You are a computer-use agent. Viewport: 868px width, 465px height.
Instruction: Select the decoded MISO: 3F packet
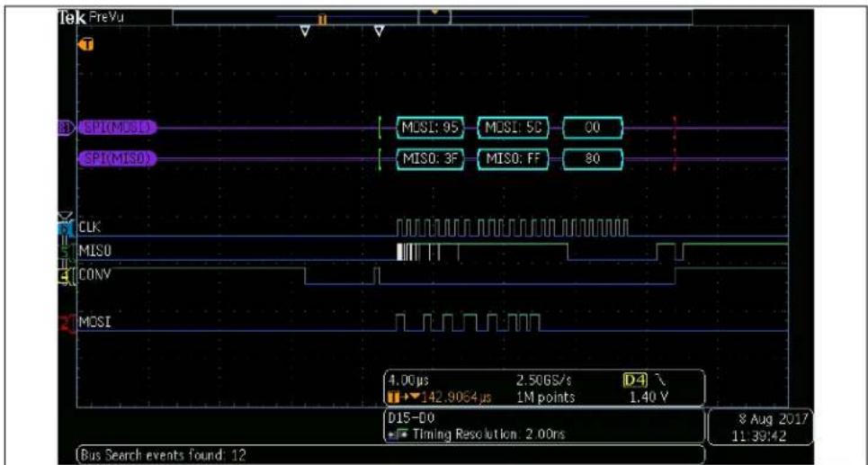click(x=430, y=159)
